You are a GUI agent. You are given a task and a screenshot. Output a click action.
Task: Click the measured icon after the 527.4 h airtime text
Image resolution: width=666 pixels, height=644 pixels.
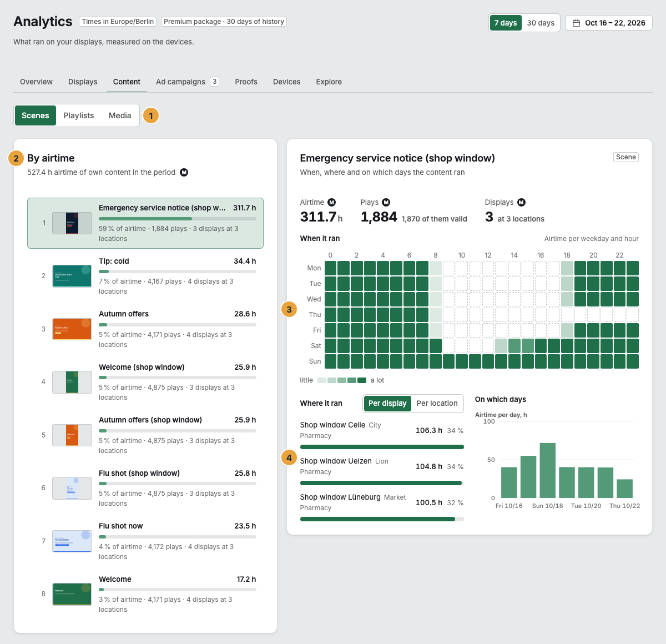[x=184, y=173]
